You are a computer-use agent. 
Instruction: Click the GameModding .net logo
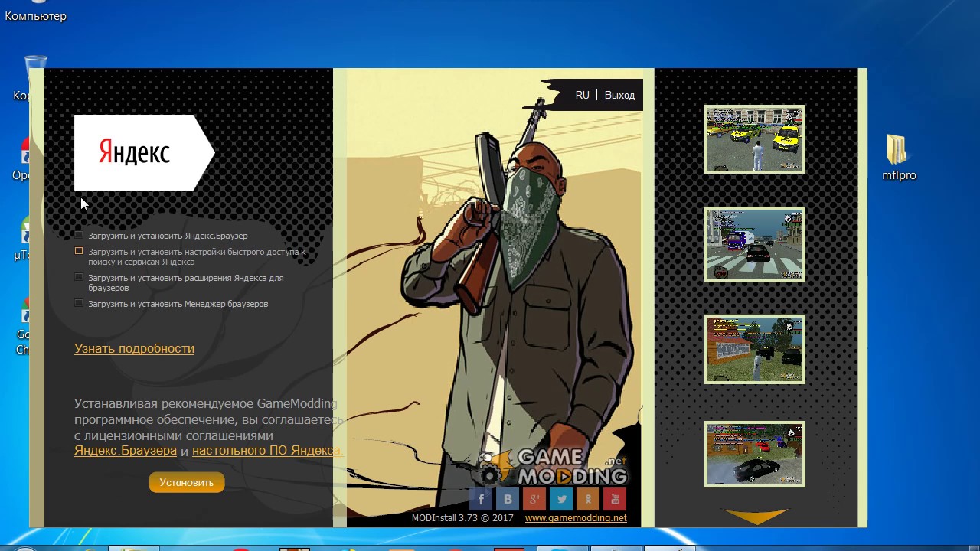(554, 467)
